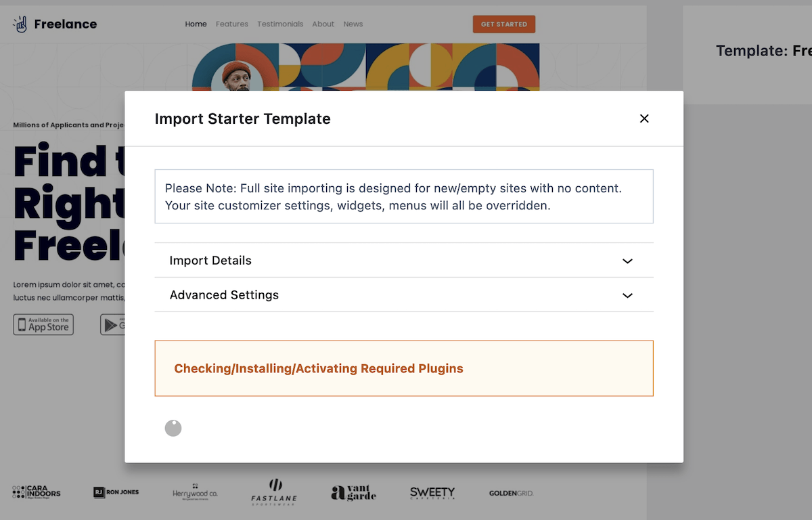Open the Home menu item

(x=196, y=24)
